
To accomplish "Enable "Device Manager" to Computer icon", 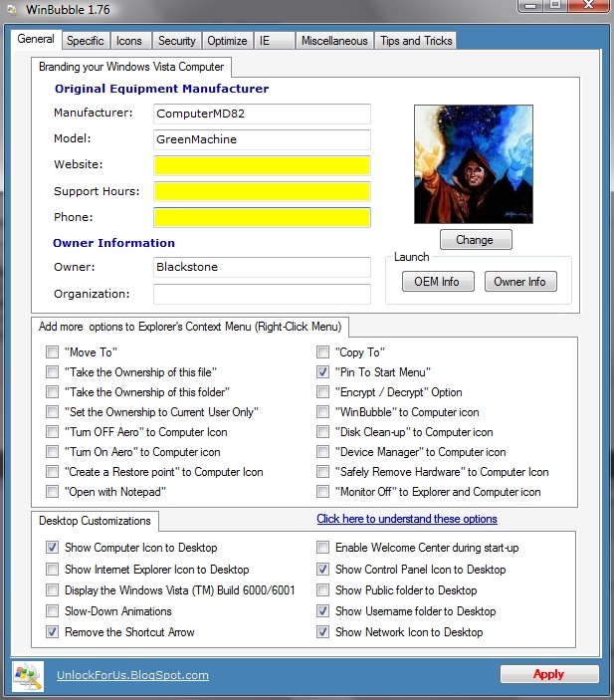I will pos(322,452).
